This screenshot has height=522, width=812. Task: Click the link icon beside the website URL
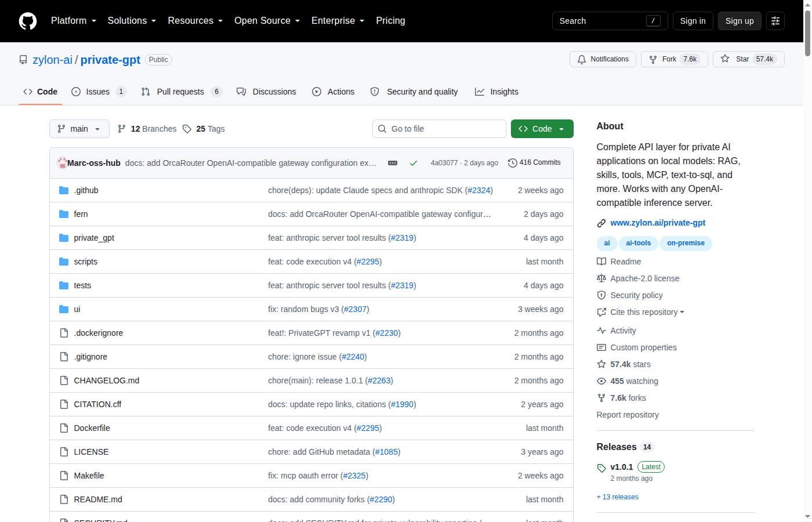pos(601,223)
